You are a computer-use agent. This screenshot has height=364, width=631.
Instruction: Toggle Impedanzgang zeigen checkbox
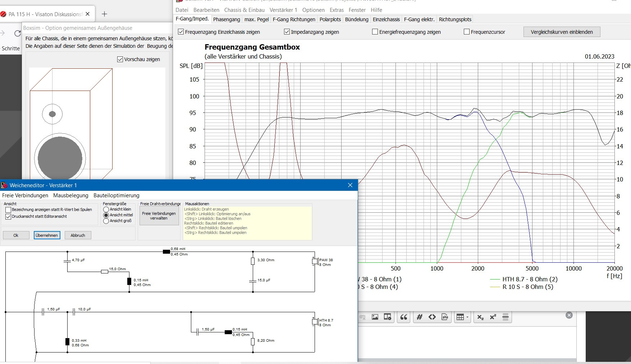pos(287,32)
